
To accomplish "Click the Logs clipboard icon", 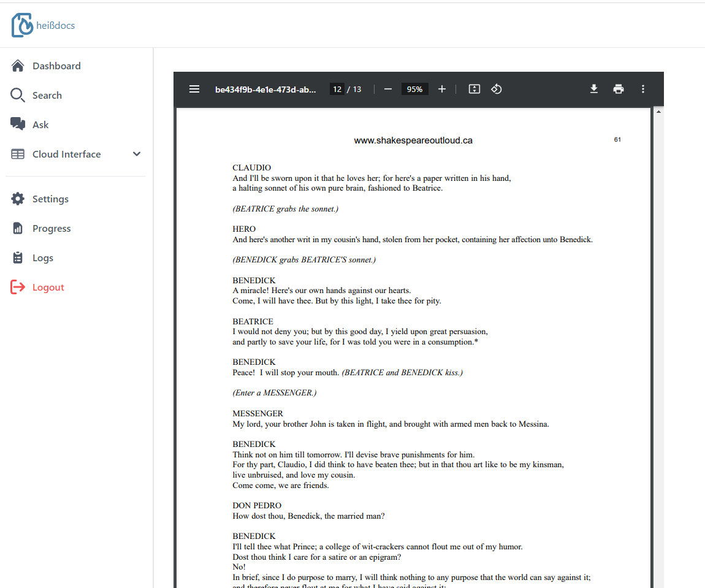I will coord(18,258).
